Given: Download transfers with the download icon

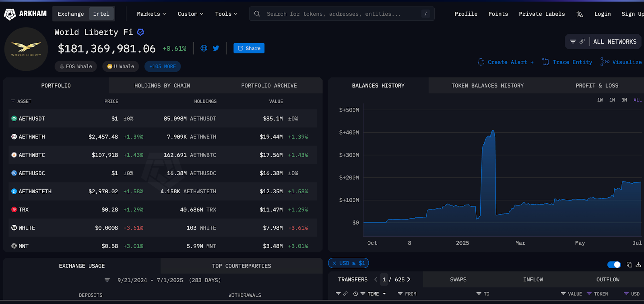Looking at the screenshot, I should point(638,265).
